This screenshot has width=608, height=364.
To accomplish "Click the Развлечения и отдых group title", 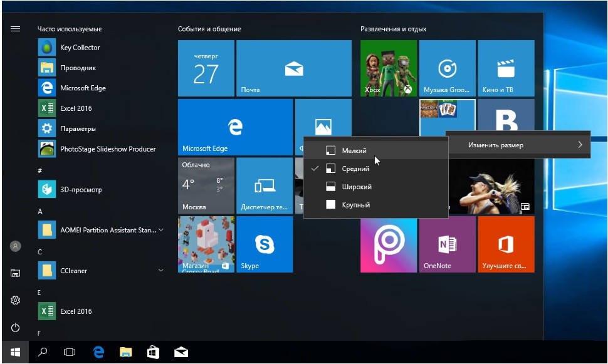I will 393,29.
